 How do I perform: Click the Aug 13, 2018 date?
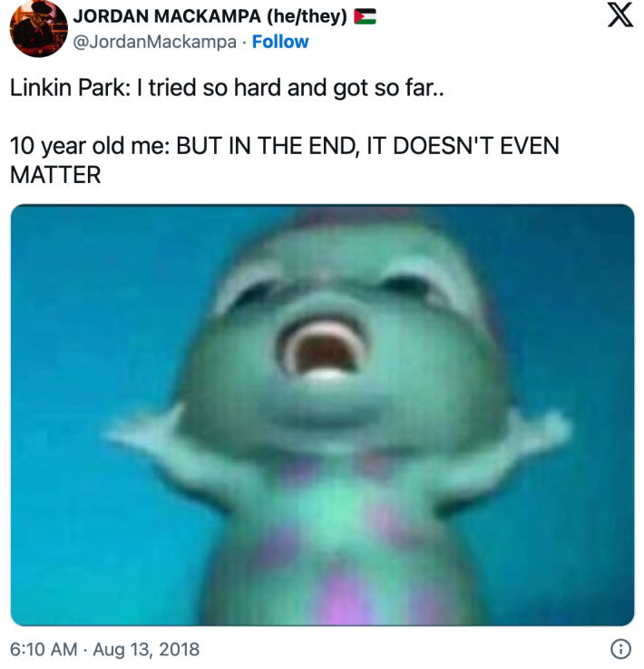[146, 649]
